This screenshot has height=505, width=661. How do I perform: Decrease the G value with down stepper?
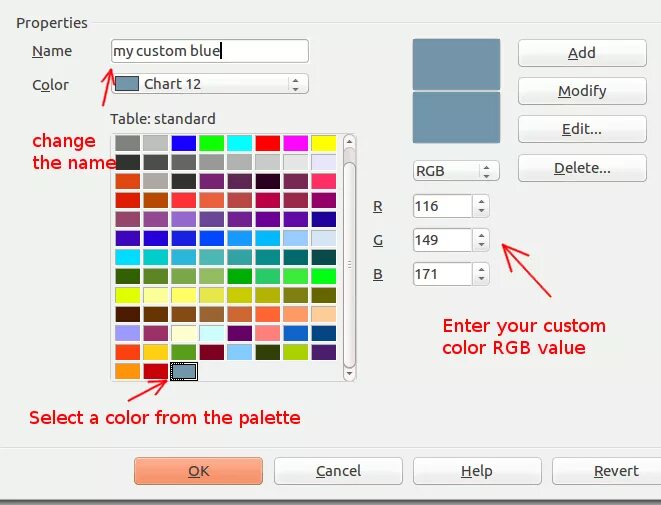pyautogui.click(x=481, y=244)
